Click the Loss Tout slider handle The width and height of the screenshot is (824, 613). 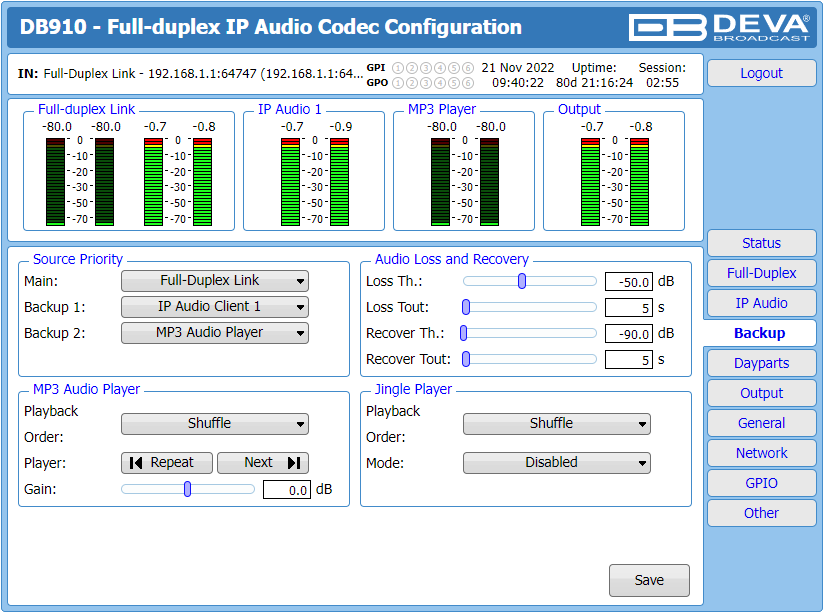pos(466,307)
